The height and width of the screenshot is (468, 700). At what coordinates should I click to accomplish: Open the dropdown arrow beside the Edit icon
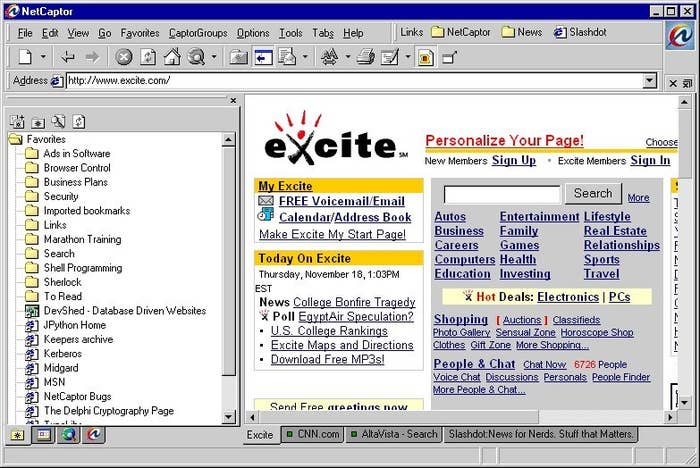[408, 57]
